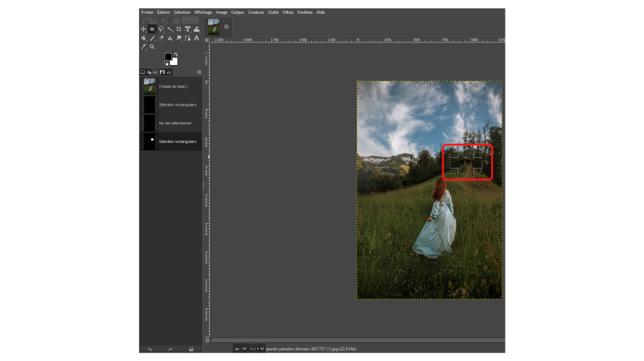644x361 pixels.
Task: Click the horizontal canvas scrollbar
Action: pyautogui.click(x=357, y=340)
